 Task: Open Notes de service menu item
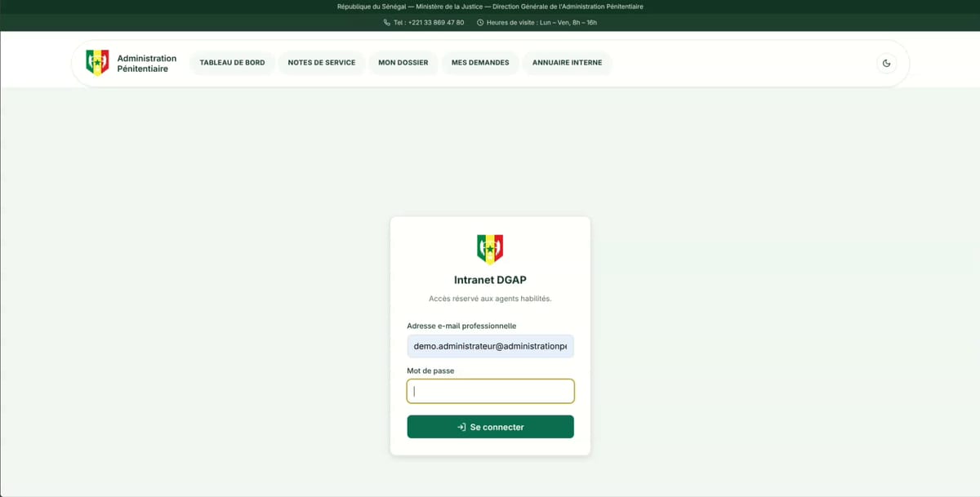[x=322, y=63]
